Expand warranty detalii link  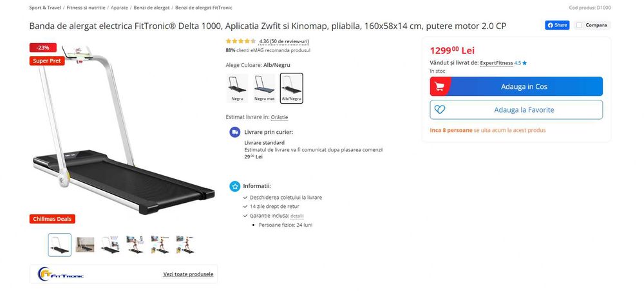[297, 216]
